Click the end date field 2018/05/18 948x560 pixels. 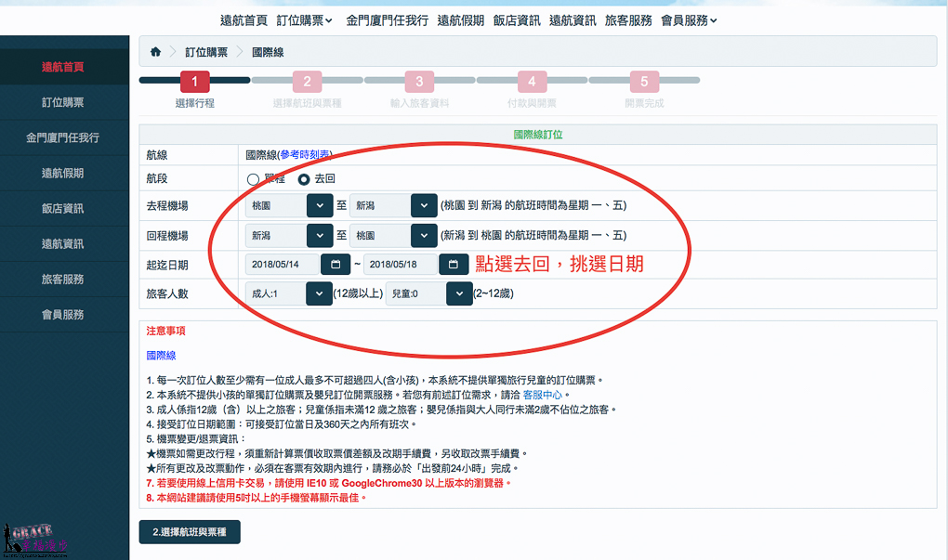pos(401,264)
